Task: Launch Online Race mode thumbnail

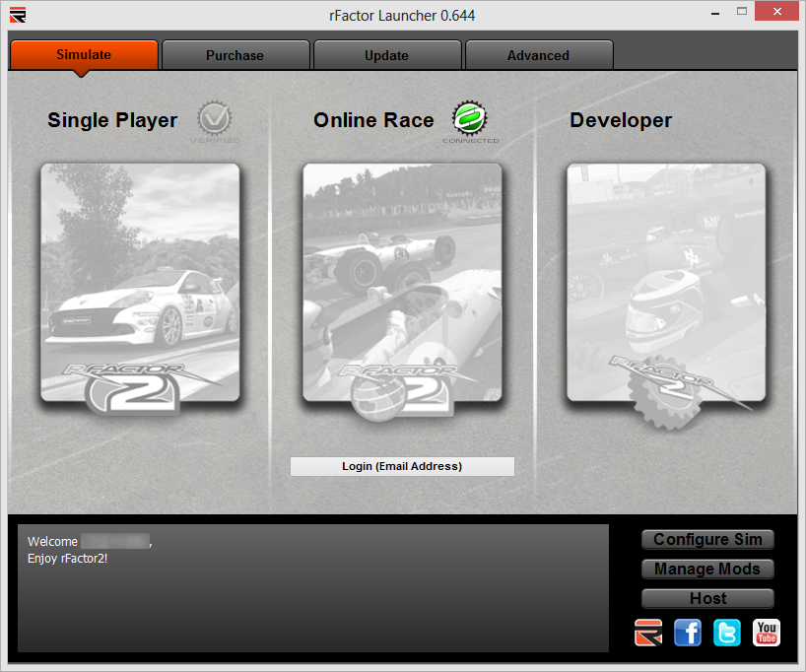Action: 402,284
